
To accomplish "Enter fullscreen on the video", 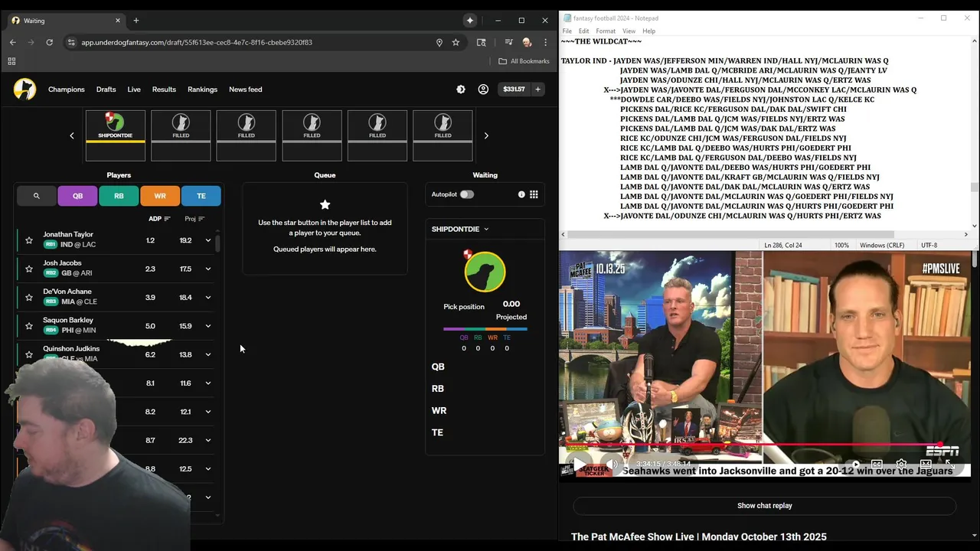I will pyautogui.click(x=950, y=464).
